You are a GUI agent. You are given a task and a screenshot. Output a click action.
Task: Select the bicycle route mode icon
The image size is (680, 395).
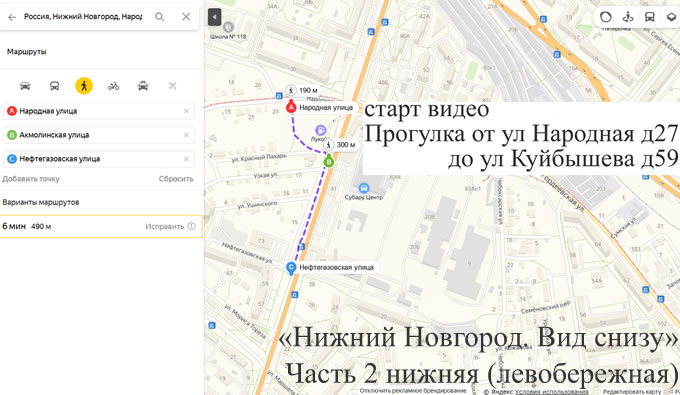[x=114, y=86]
